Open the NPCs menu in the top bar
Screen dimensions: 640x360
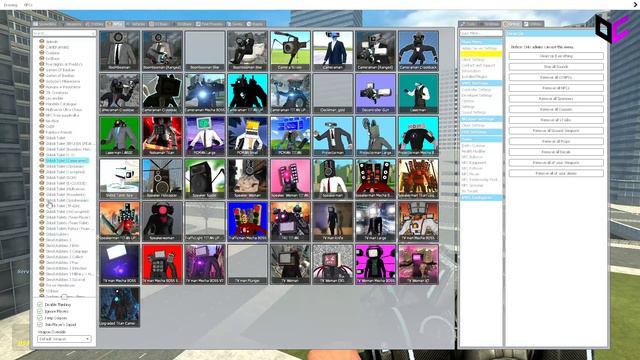(x=28, y=5)
